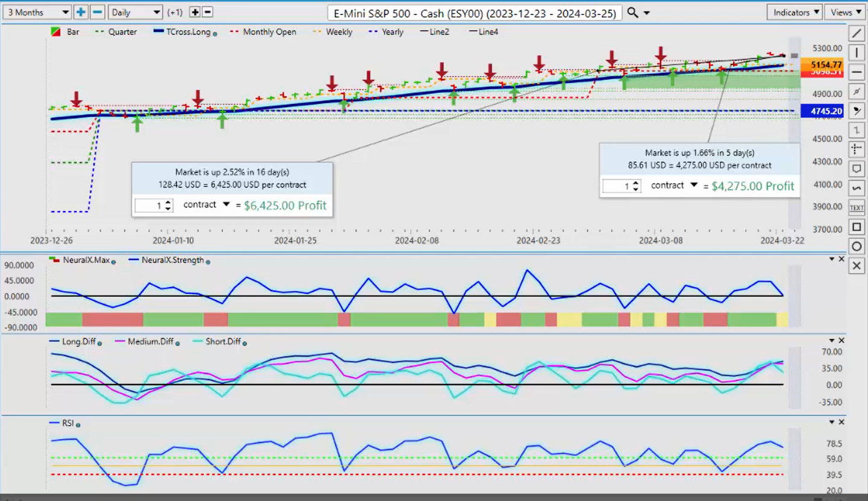Close the Long.Diff indicator panel
This screenshot has height=501, width=868.
click(842, 341)
